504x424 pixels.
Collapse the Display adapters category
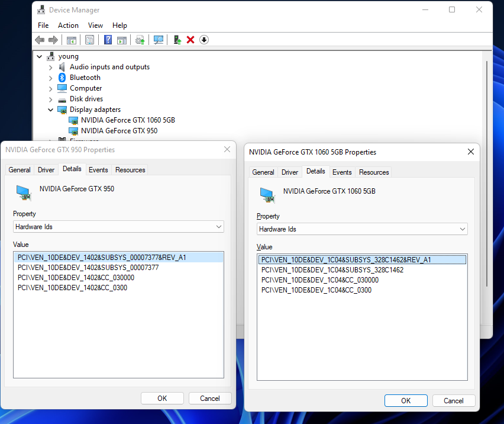(x=50, y=110)
